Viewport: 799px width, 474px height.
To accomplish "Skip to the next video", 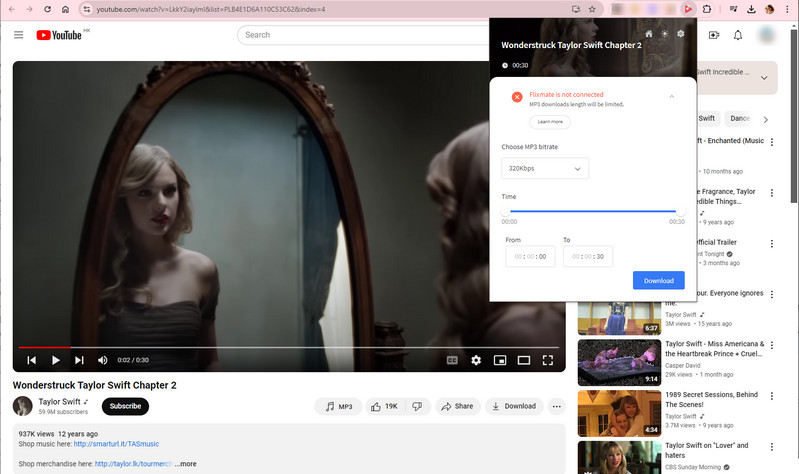I will click(79, 360).
